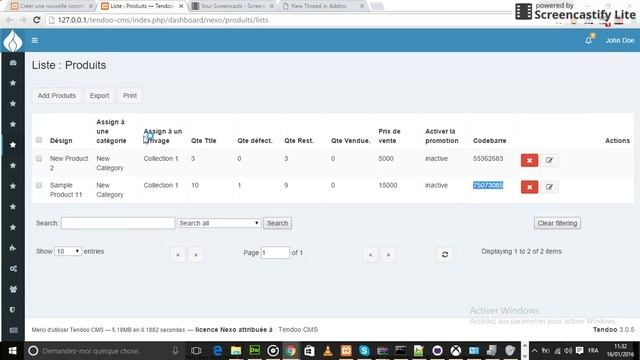Open the notifications bell
This screenshot has width=640, height=360.
point(589,40)
